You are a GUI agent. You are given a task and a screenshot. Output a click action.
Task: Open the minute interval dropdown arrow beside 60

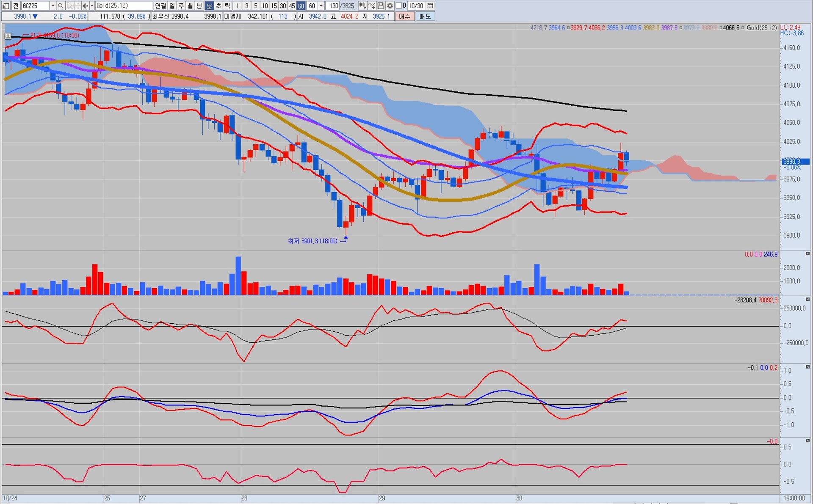pos(321,6)
